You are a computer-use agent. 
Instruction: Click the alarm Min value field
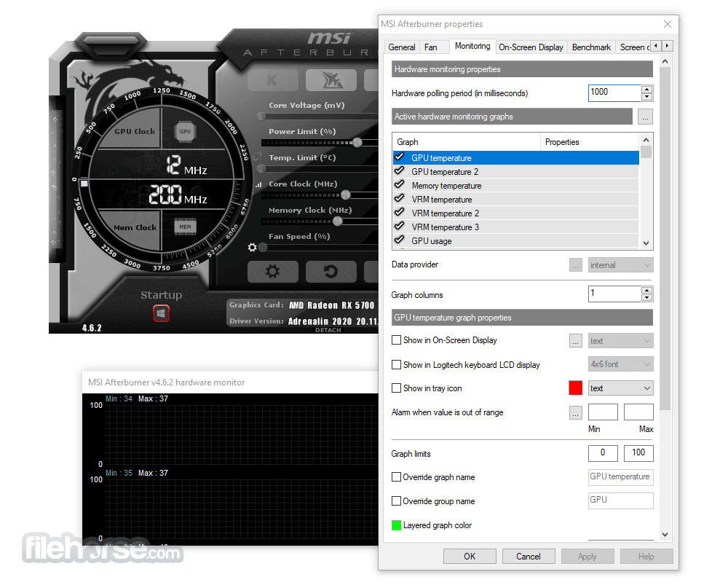click(603, 412)
